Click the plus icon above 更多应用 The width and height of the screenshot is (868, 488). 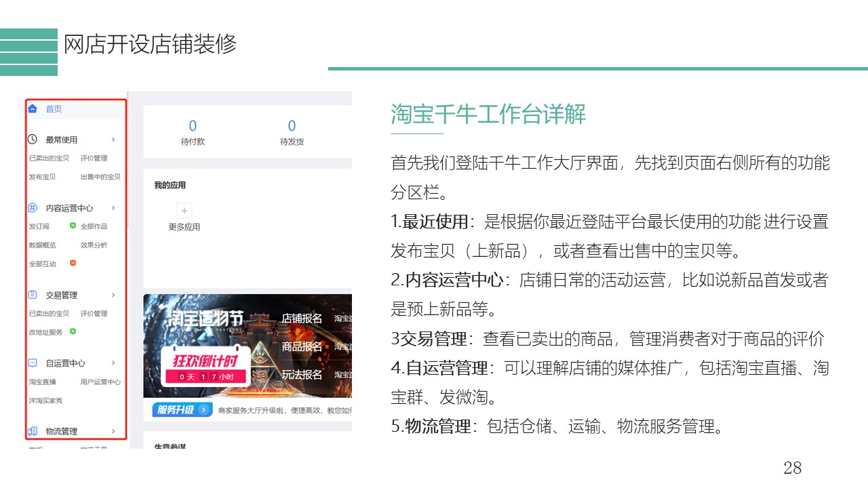pos(184,211)
